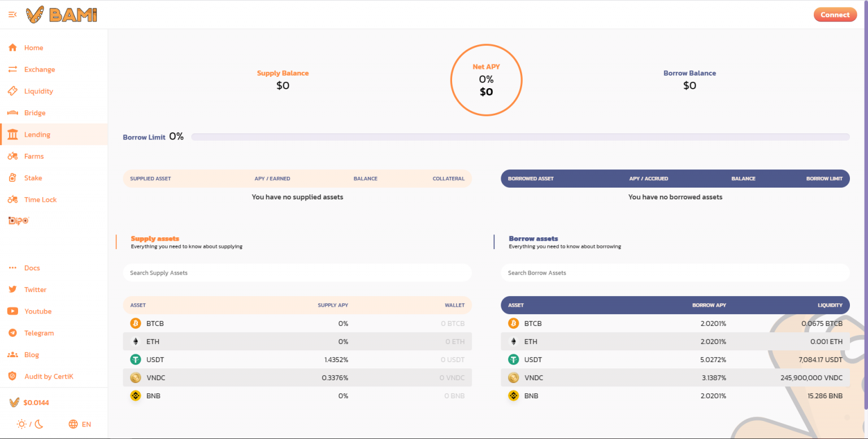Screen dimensions: 868x439
Task: Click the 5.0272% borrow APY value
Action: coord(713,359)
